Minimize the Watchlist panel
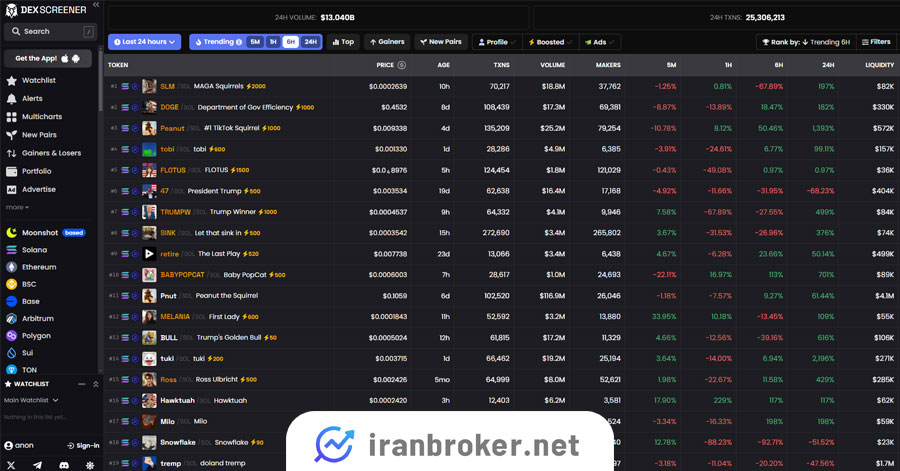This screenshot has width=900, height=471. point(82,384)
